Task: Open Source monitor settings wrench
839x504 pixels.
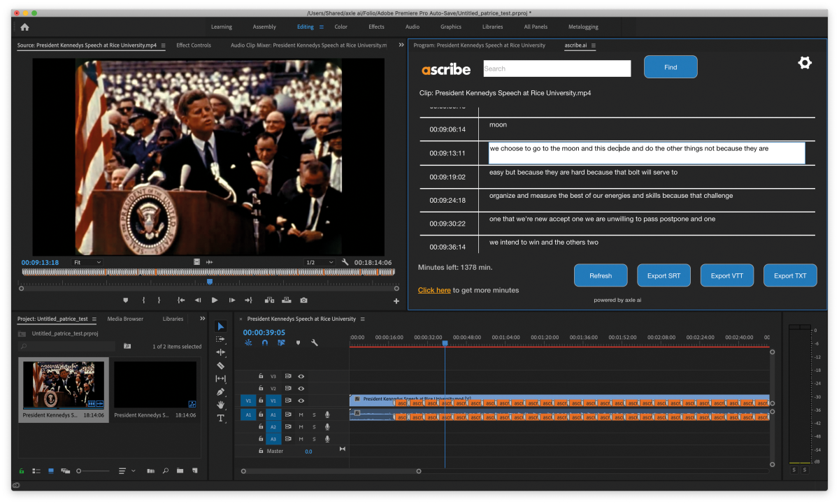Action: (345, 262)
